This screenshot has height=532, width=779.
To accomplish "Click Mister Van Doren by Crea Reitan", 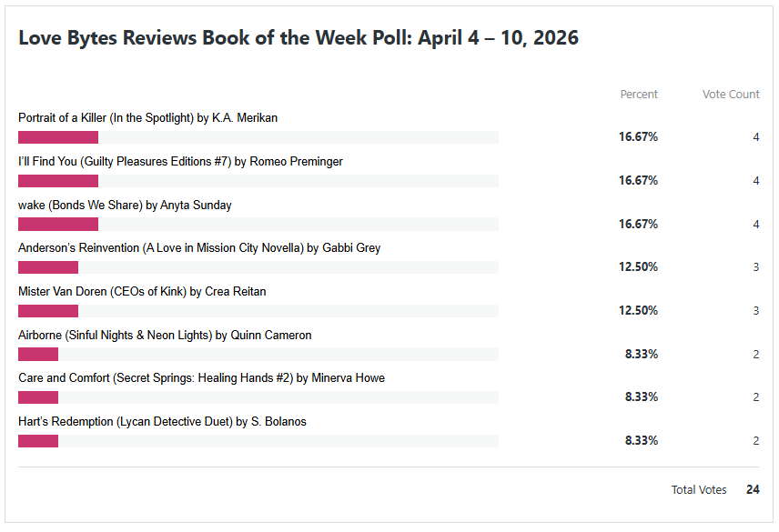I will pos(142,292).
